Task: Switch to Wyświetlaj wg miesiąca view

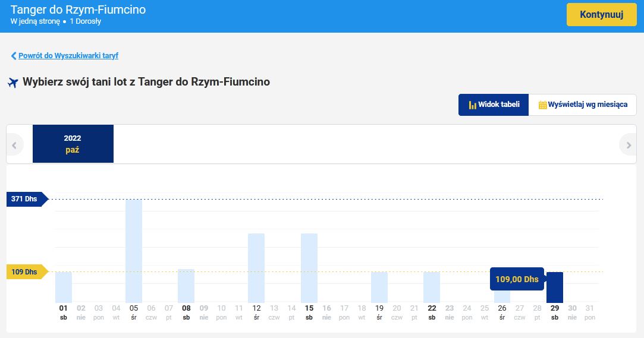Action: tap(582, 105)
